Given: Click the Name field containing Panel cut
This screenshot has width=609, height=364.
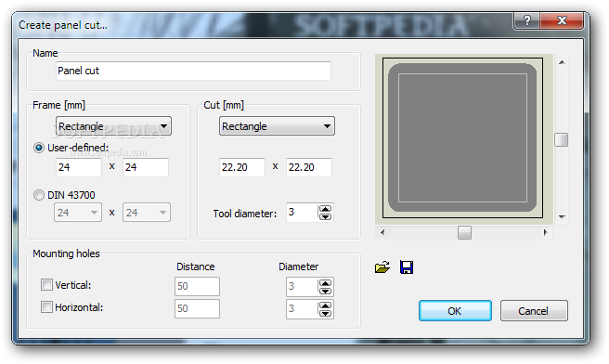Looking at the screenshot, I should [x=193, y=71].
